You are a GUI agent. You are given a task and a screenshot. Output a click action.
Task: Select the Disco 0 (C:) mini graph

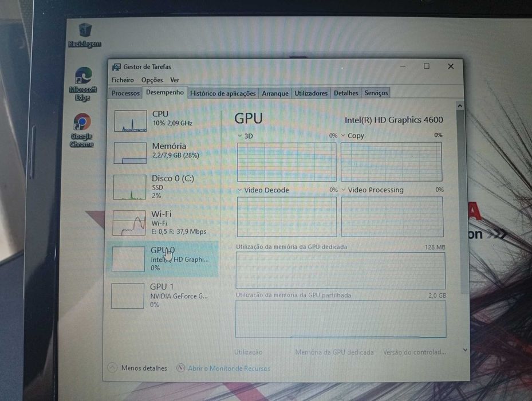(129, 187)
